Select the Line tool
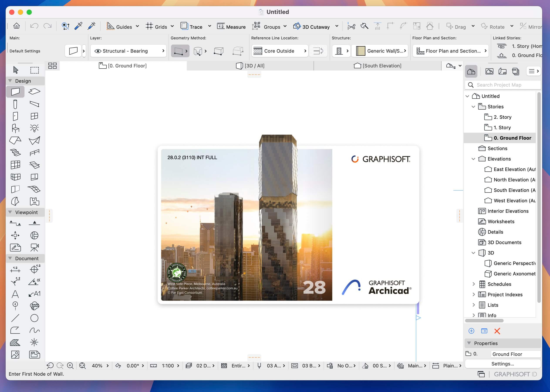Screen dimensions: 550x392 15,318
